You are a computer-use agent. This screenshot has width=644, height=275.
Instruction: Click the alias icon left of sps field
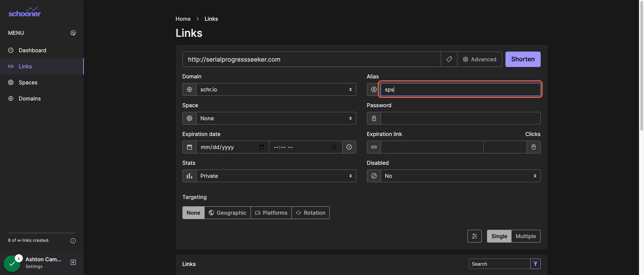pos(374,89)
